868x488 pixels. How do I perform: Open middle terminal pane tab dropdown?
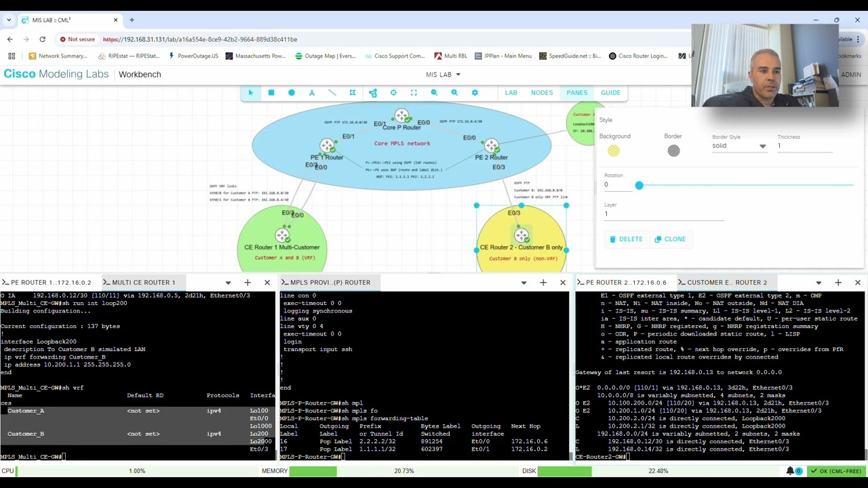click(524, 282)
